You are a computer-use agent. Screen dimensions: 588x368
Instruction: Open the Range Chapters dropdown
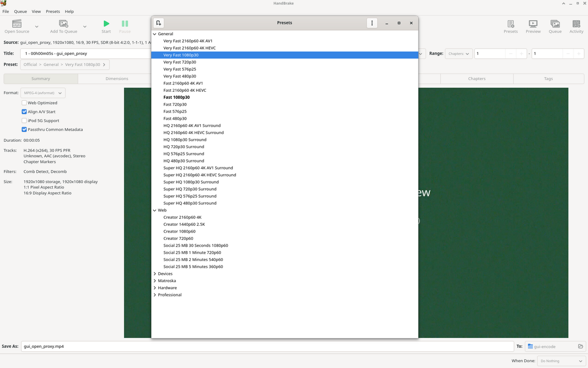(459, 53)
